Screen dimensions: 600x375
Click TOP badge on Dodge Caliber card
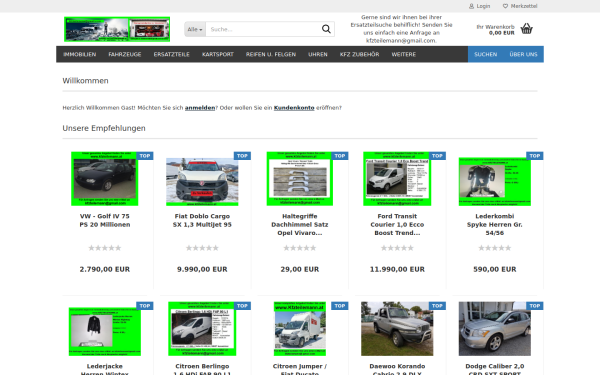click(x=535, y=306)
